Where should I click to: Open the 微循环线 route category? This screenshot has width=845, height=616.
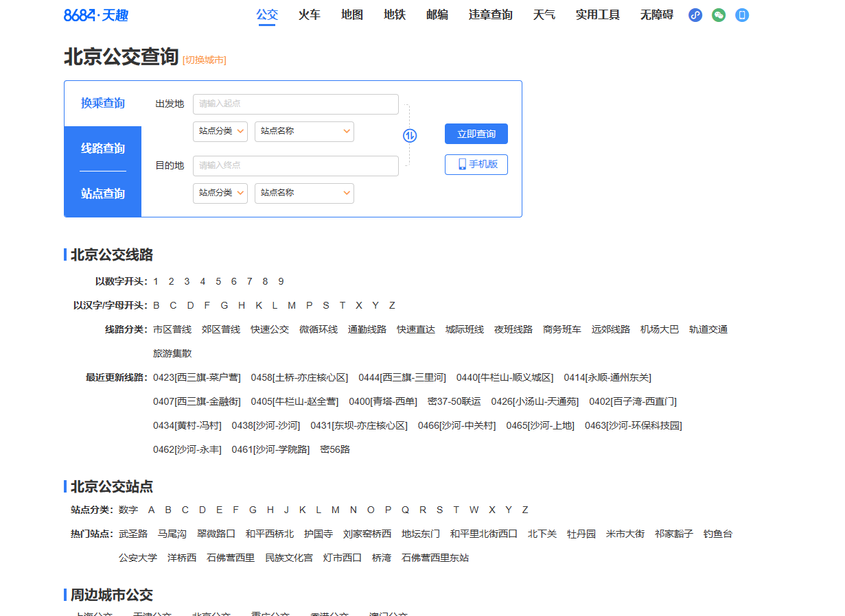319,329
